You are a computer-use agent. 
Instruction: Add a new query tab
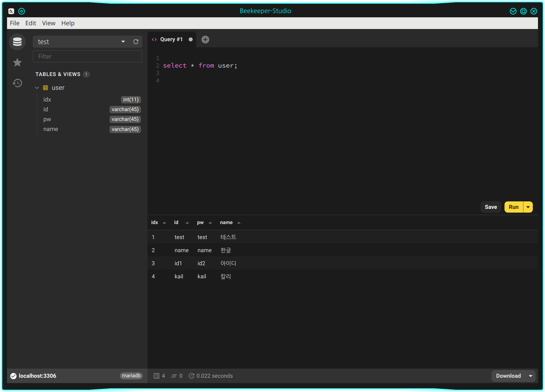(205, 39)
